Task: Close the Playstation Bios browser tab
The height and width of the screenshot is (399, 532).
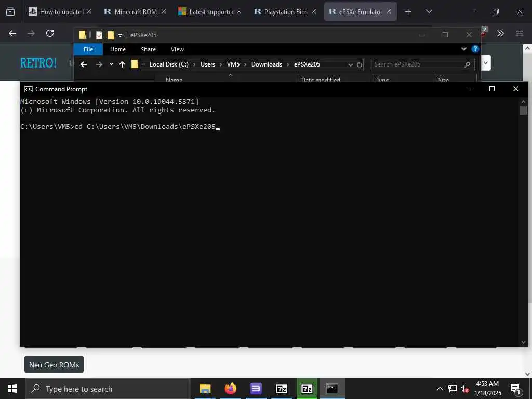Action: 314,11
